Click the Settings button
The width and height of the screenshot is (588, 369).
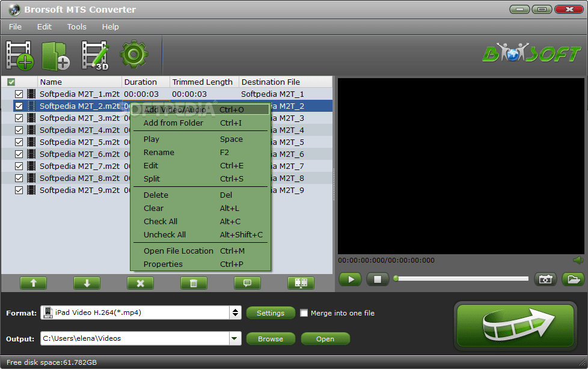click(x=271, y=313)
